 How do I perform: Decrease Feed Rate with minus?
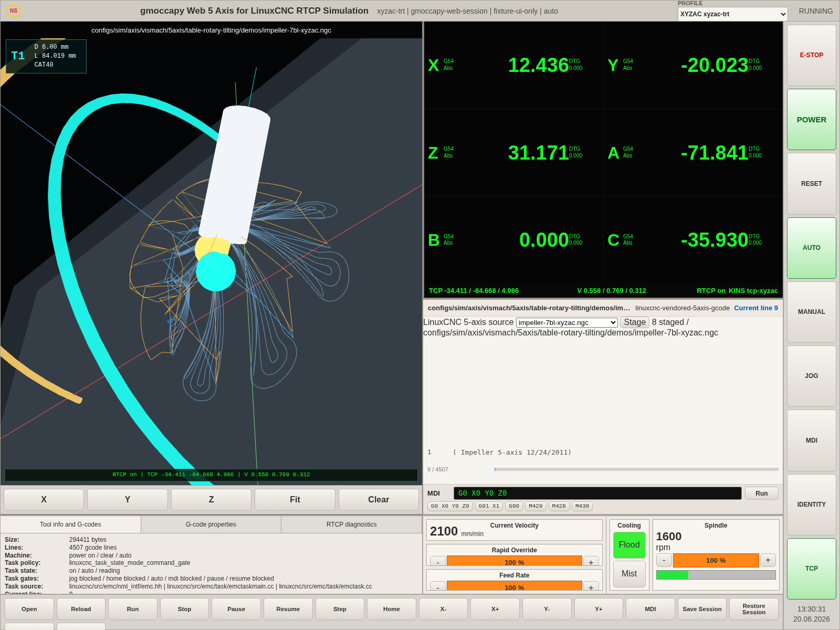pyautogui.click(x=438, y=586)
